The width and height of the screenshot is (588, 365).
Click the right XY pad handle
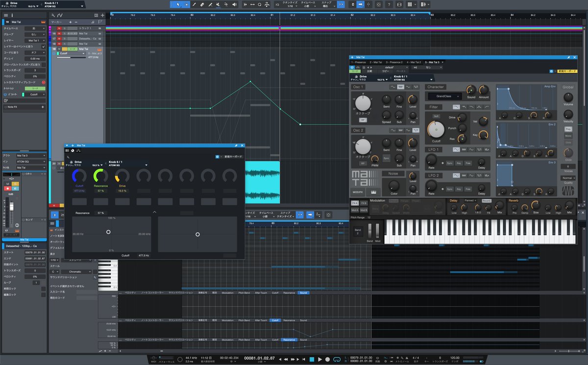[197, 234]
